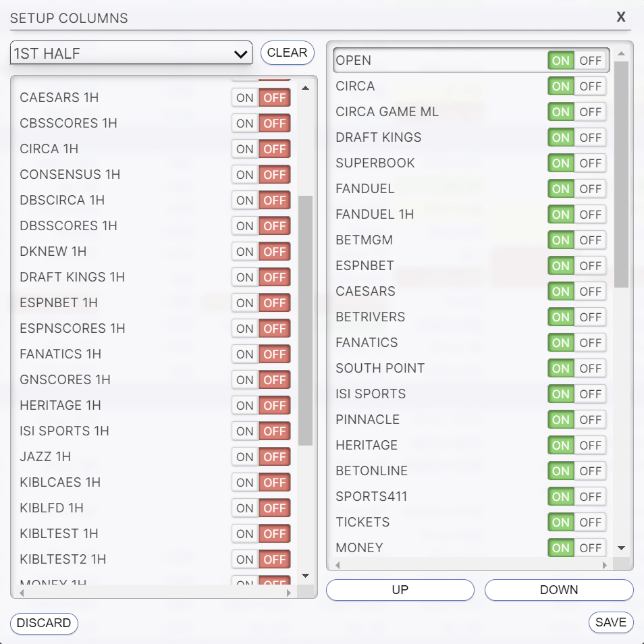The image size is (644, 644).
Task: Turn off the FANATICS column
Action: click(590, 342)
